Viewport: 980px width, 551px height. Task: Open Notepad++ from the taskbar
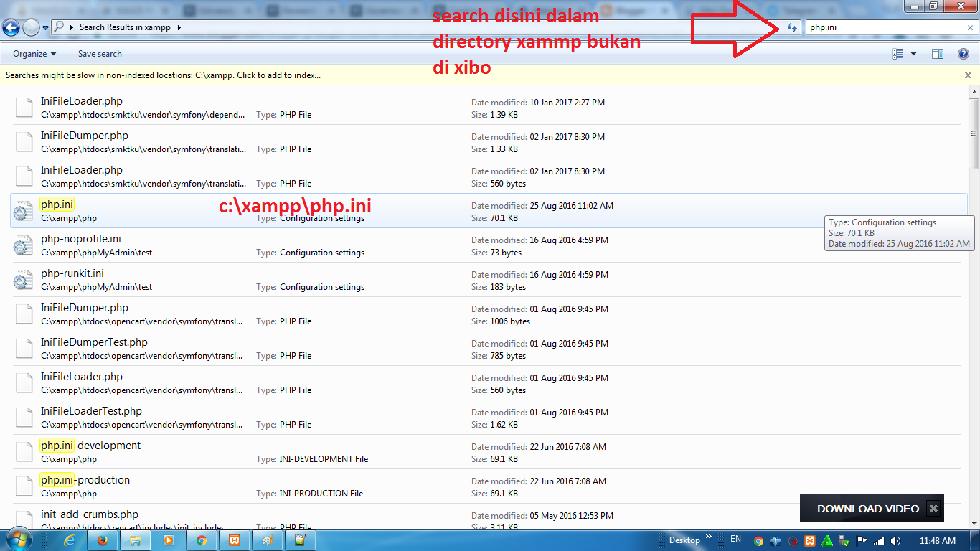pyautogui.click(x=301, y=541)
